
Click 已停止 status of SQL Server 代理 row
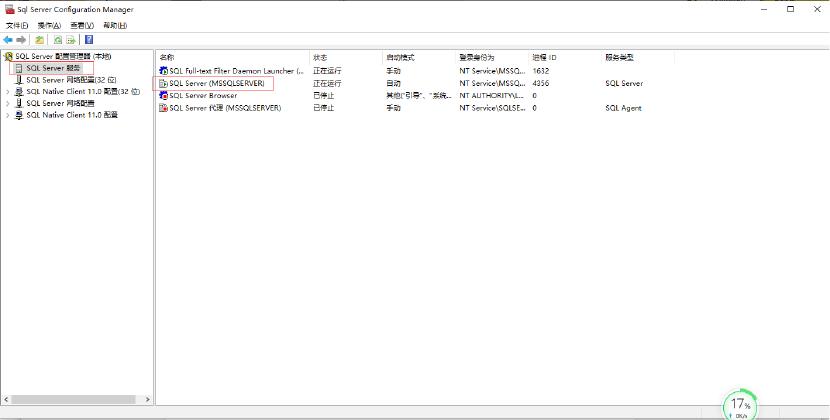pos(323,108)
